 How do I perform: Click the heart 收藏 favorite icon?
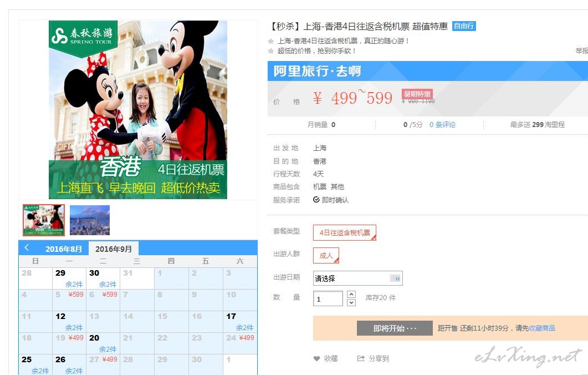point(317,358)
